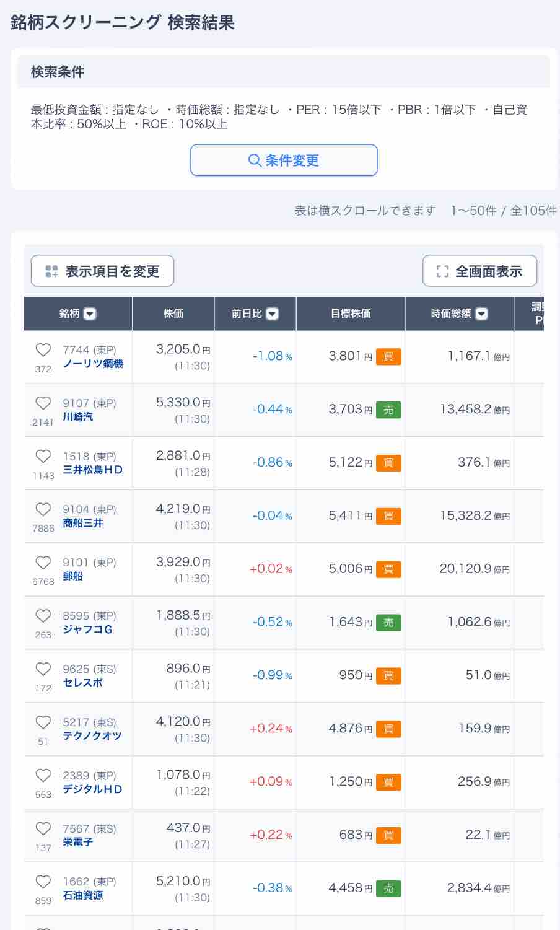Viewport: 560px width, 930px height.
Task: Click the 売 badge for ジャフコG
Action: 388,623
